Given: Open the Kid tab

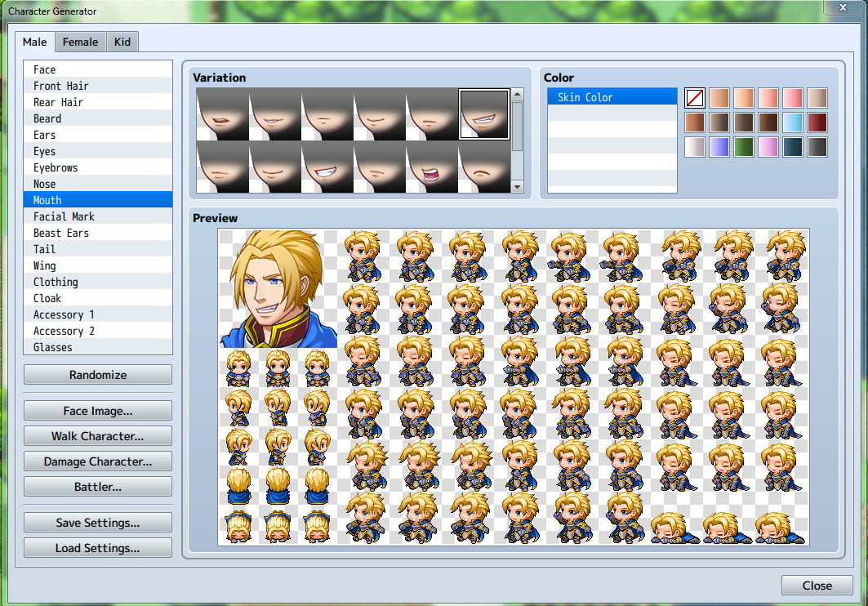Looking at the screenshot, I should 122,42.
